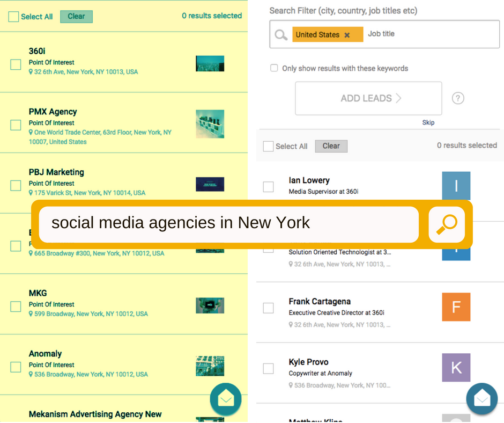504x423 pixels.
Task: Click location pin beside 175 Varick St
Action: point(31,193)
